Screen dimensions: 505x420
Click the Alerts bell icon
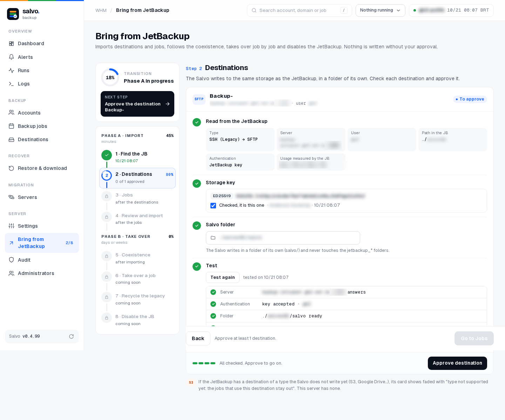coord(11,57)
